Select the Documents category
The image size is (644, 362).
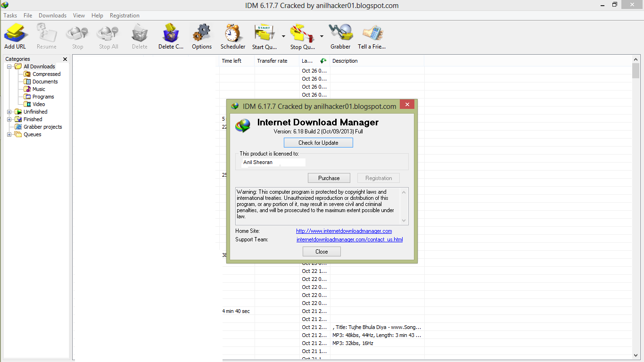45,82
